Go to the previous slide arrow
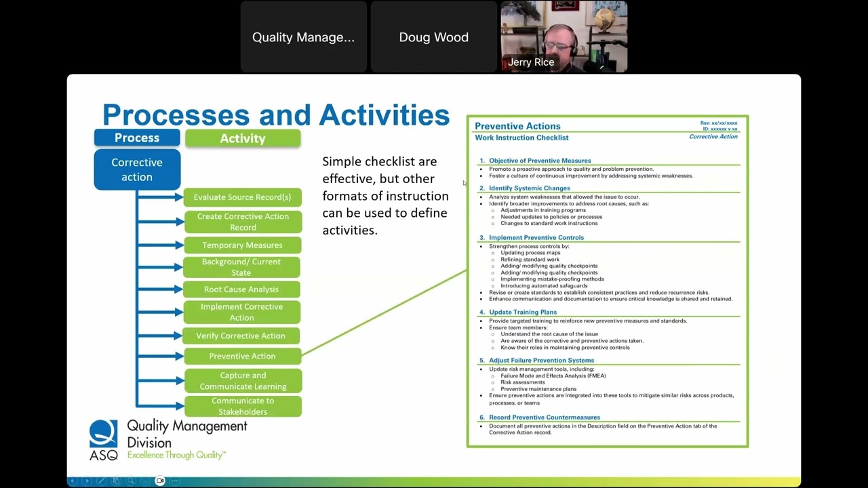Image resolution: width=868 pixels, height=488 pixels. tap(73, 481)
